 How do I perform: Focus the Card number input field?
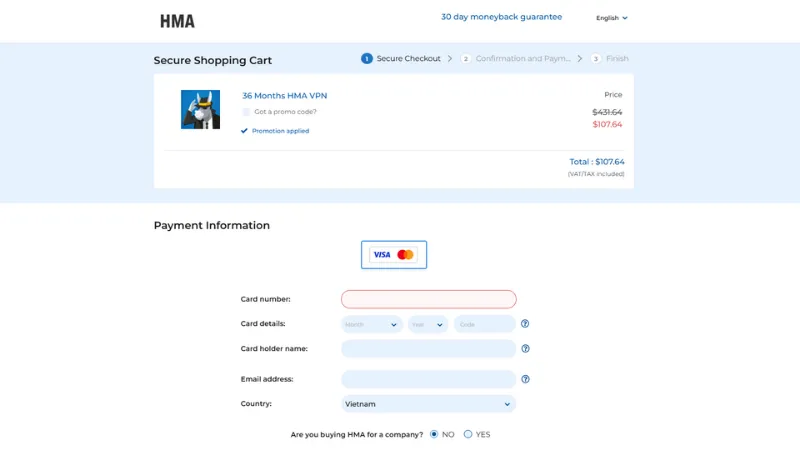click(429, 299)
